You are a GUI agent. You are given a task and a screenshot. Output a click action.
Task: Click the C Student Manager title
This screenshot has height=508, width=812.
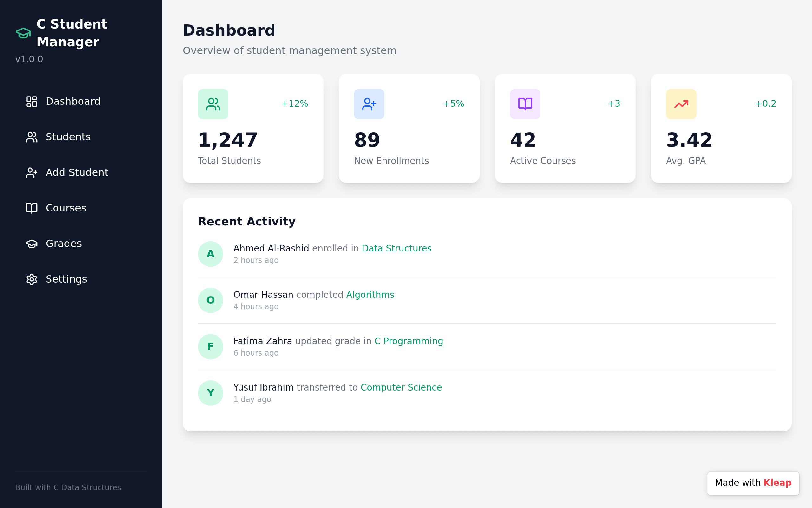(72, 33)
